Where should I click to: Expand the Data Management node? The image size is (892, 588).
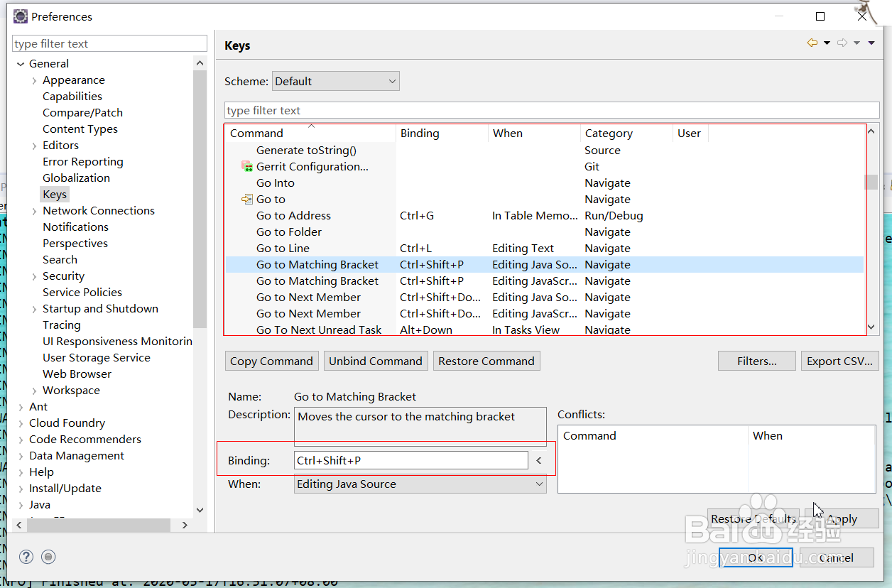(x=21, y=456)
